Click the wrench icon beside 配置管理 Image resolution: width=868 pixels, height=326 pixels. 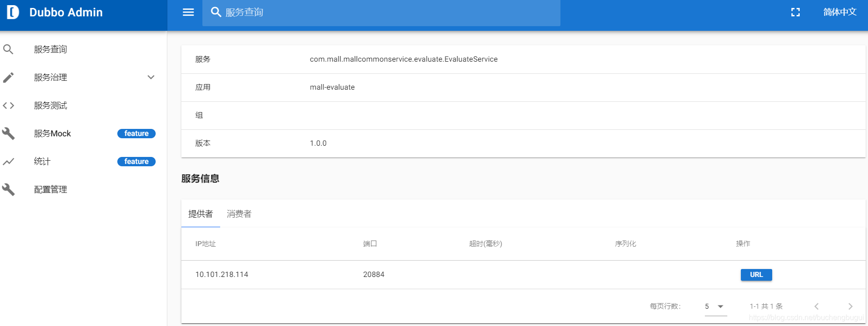(8, 190)
